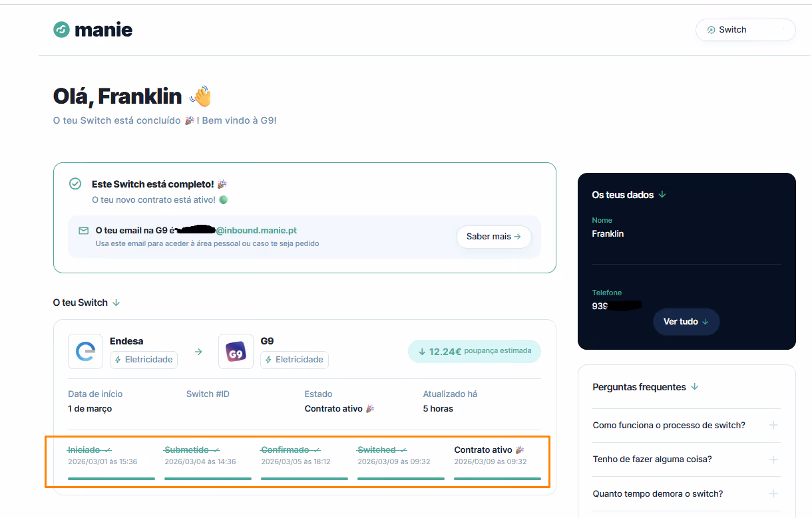
Task: Click the inbound.manie.pt email address
Action: coord(256,231)
